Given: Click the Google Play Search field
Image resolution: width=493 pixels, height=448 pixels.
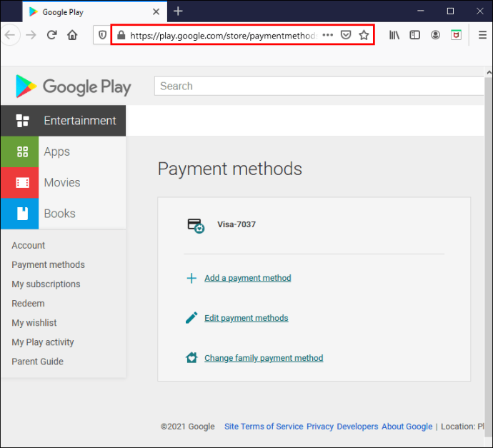Looking at the screenshot, I should click(x=319, y=86).
